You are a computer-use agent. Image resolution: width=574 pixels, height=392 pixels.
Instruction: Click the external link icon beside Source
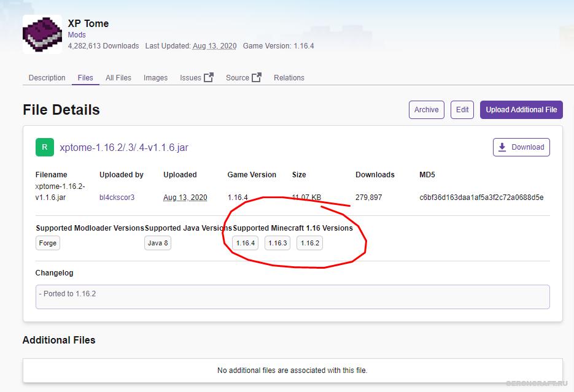coord(257,77)
